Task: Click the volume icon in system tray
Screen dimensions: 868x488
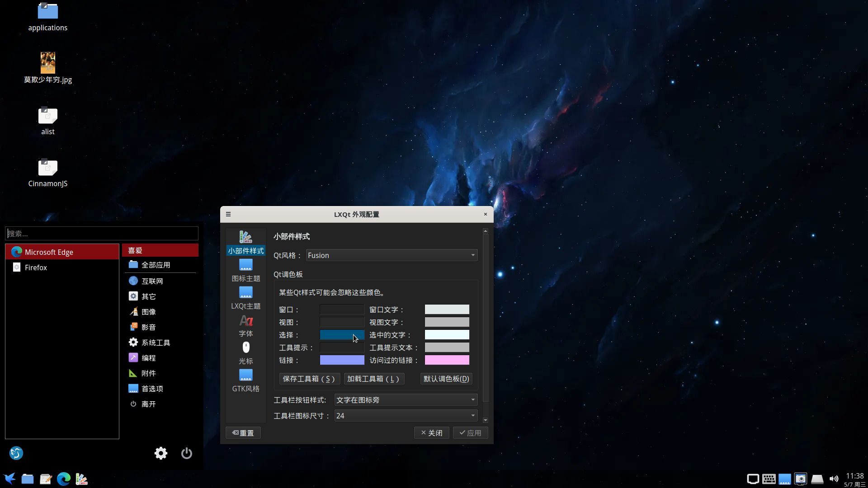Action: point(834,479)
